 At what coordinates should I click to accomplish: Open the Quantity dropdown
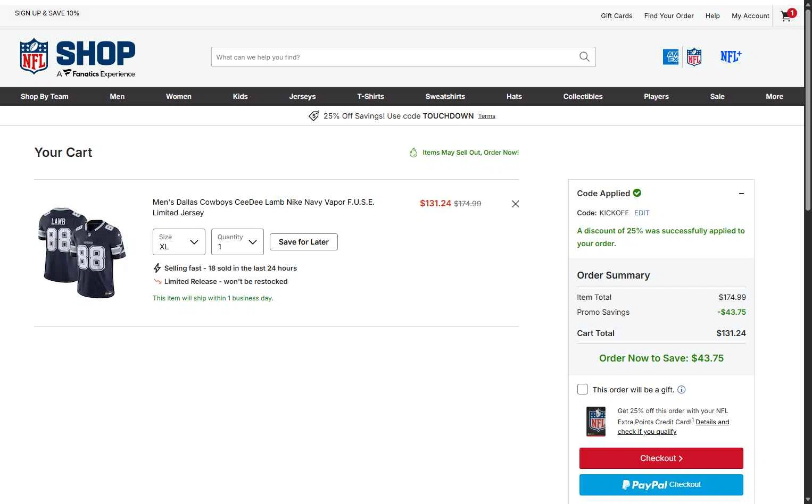[237, 242]
